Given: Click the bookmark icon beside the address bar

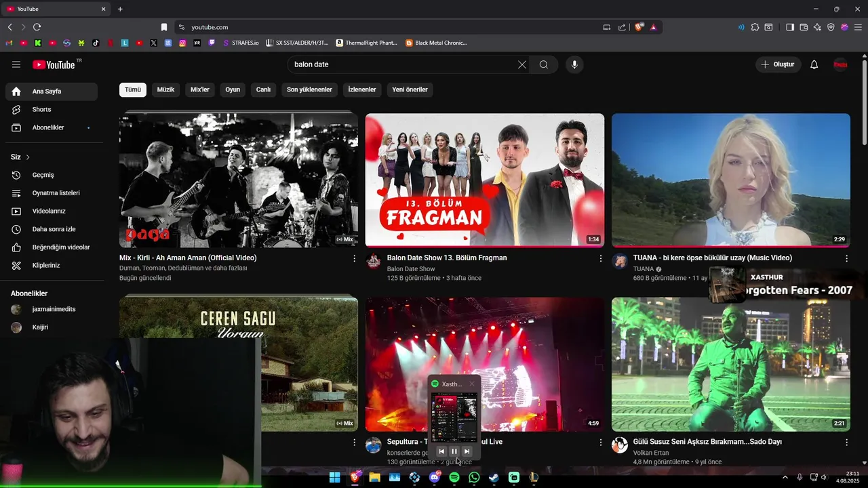Looking at the screenshot, I should pos(164,27).
